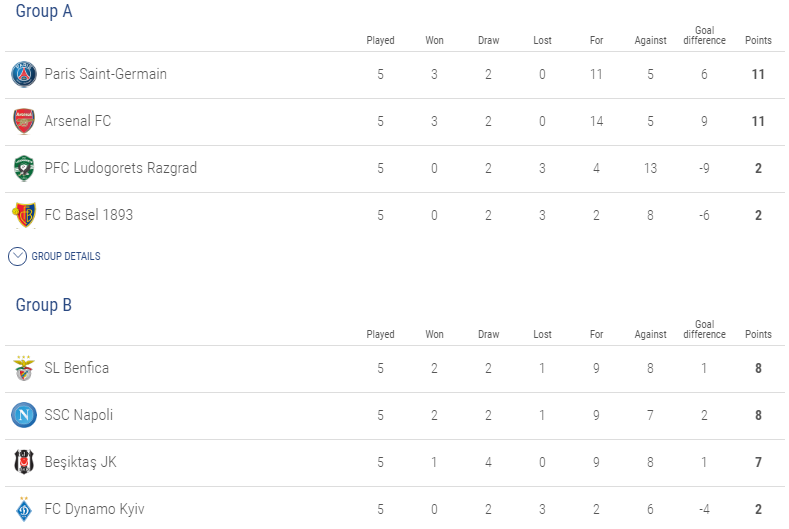
Task: Open the Arsenal FC team name
Action: [77, 121]
